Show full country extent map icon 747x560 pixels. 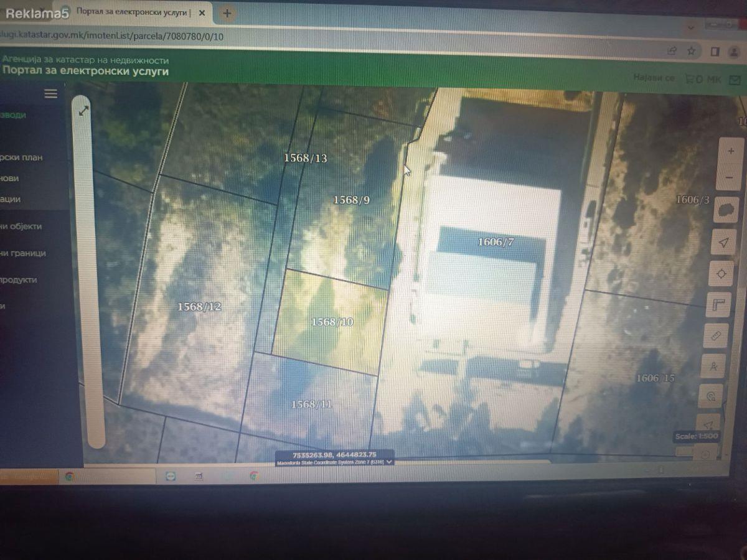coord(726,210)
